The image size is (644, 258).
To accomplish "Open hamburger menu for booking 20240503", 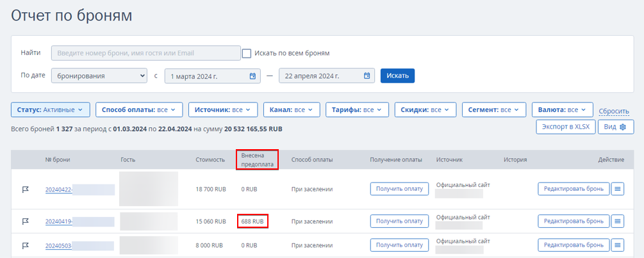I will (618, 245).
